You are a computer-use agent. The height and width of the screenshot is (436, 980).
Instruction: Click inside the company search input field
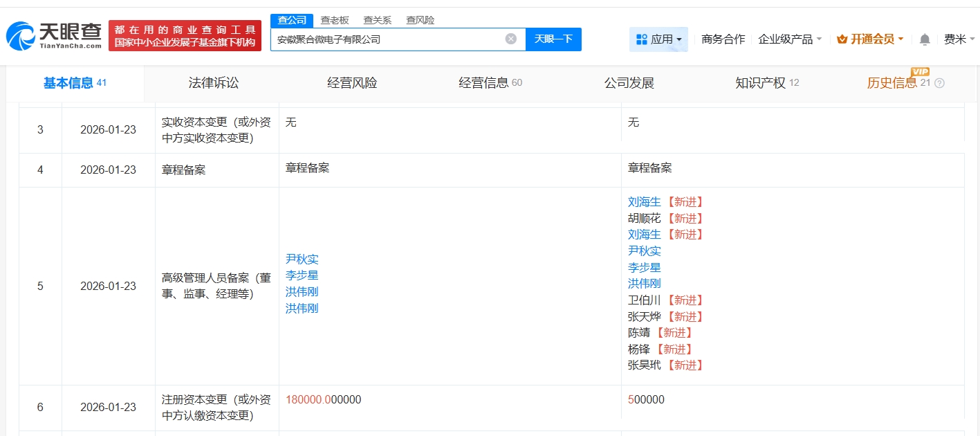tap(387, 39)
